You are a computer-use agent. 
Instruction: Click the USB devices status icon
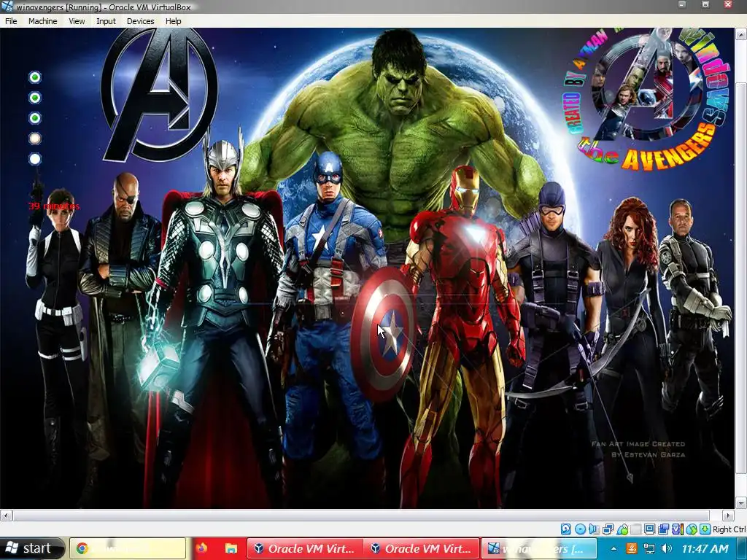tap(622, 529)
